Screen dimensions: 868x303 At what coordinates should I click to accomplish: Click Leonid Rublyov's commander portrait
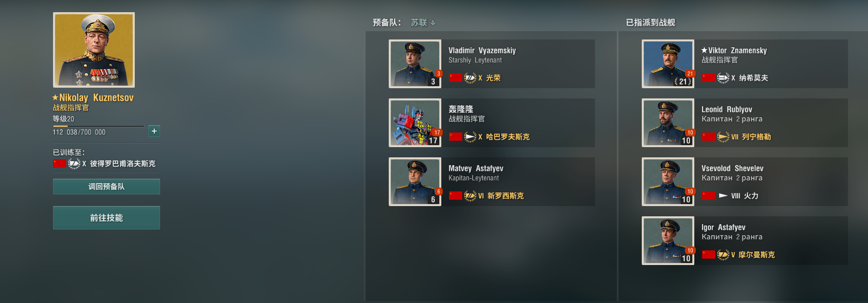click(668, 123)
